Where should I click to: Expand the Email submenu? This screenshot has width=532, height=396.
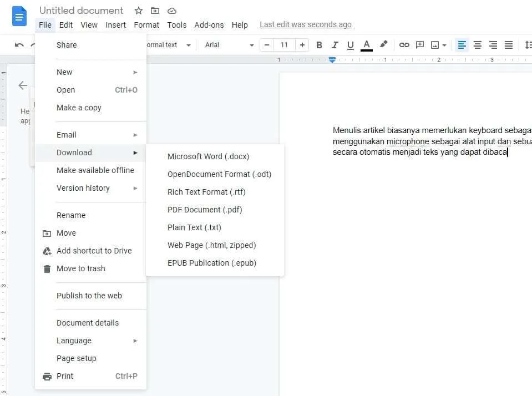pos(90,135)
